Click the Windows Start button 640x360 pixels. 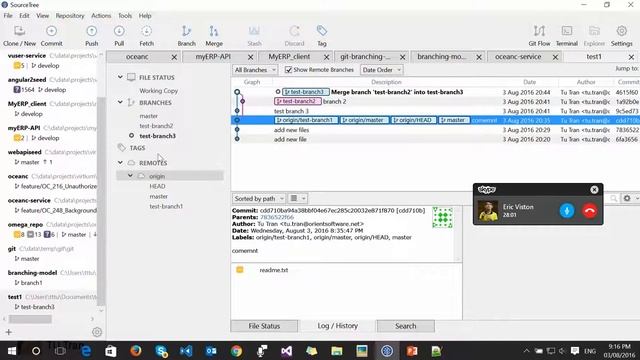click(12, 351)
